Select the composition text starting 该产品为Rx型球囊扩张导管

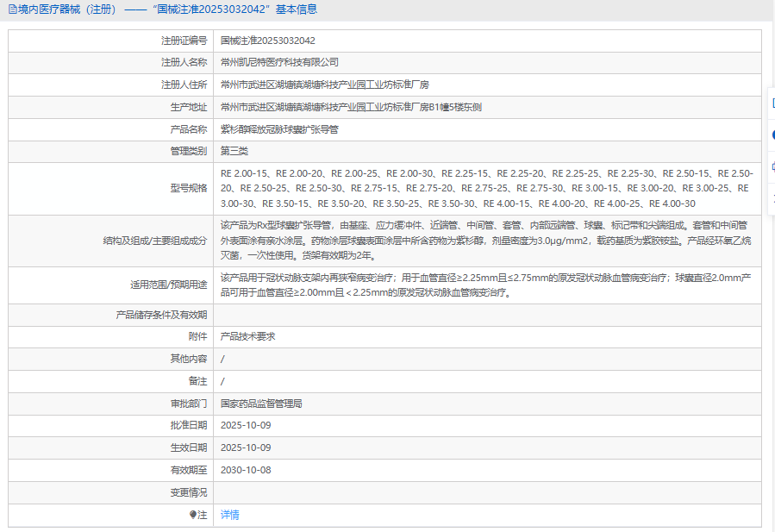(x=486, y=241)
